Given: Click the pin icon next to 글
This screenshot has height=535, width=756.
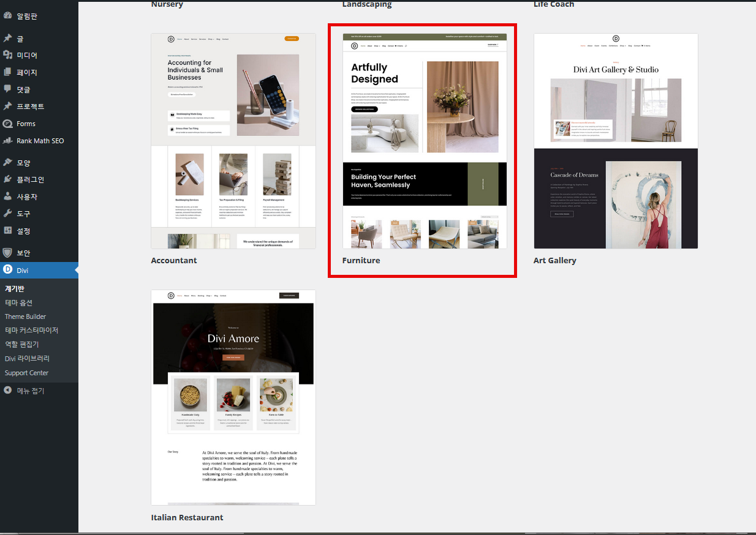Looking at the screenshot, I should (7, 38).
